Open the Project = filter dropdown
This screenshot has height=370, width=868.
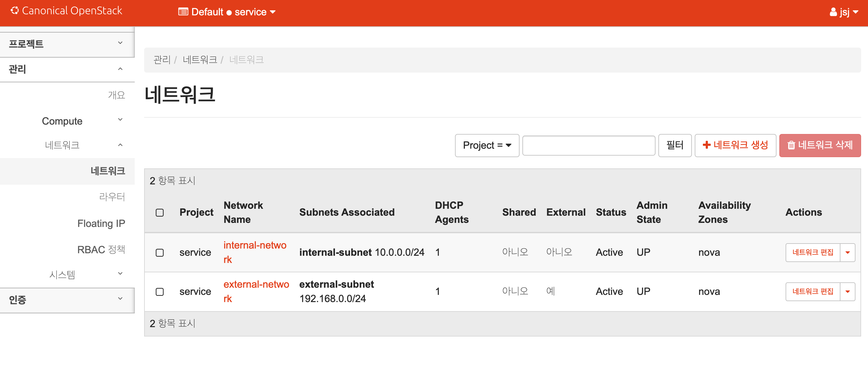[x=487, y=146]
